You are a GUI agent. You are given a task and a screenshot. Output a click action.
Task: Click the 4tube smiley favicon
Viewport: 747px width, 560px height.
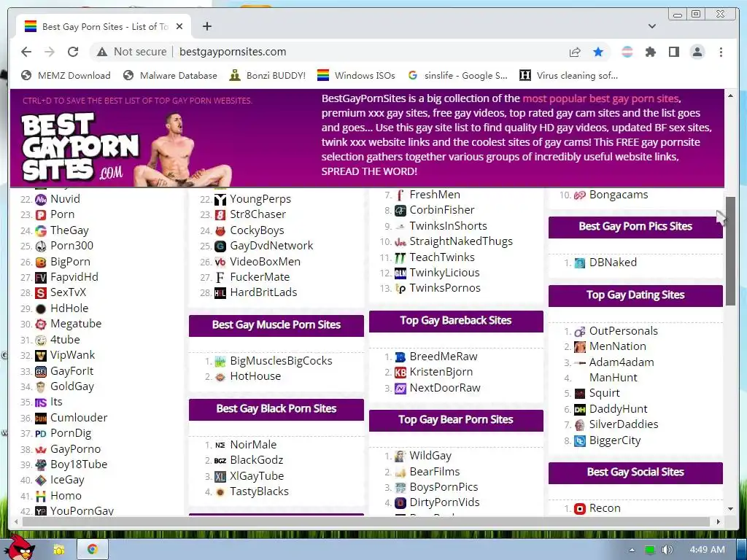(41, 340)
